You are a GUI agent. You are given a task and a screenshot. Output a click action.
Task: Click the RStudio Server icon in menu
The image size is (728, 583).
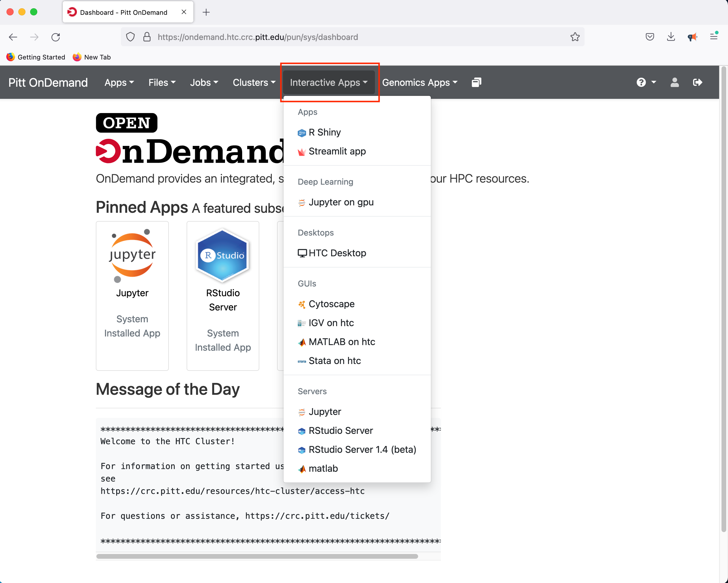[x=302, y=431]
